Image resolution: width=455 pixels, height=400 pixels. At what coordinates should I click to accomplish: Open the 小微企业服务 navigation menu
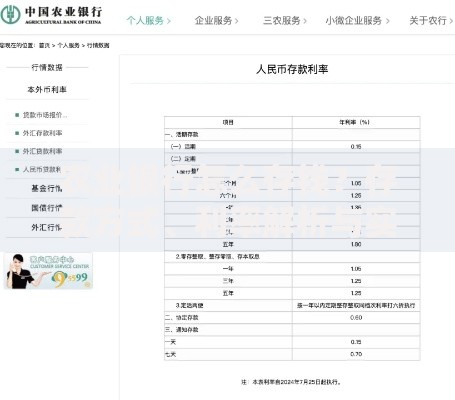click(357, 21)
